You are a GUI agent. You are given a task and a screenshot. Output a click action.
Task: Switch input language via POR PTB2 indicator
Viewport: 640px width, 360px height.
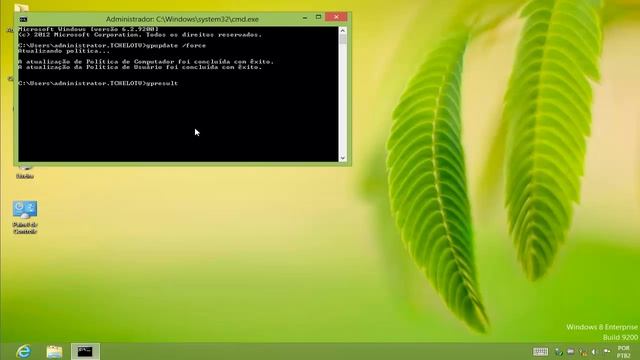(x=623, y=352)
